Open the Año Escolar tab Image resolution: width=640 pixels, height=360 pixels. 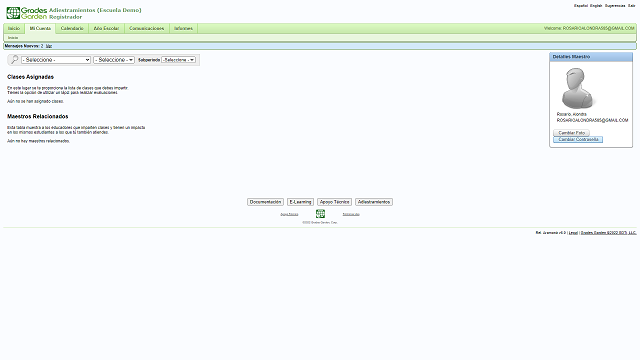[106, 29]
